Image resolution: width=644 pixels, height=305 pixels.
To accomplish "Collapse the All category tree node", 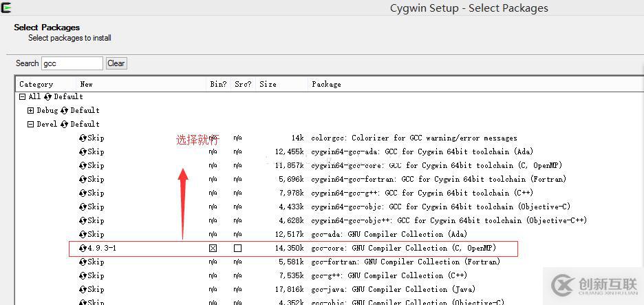I will 22,97.
